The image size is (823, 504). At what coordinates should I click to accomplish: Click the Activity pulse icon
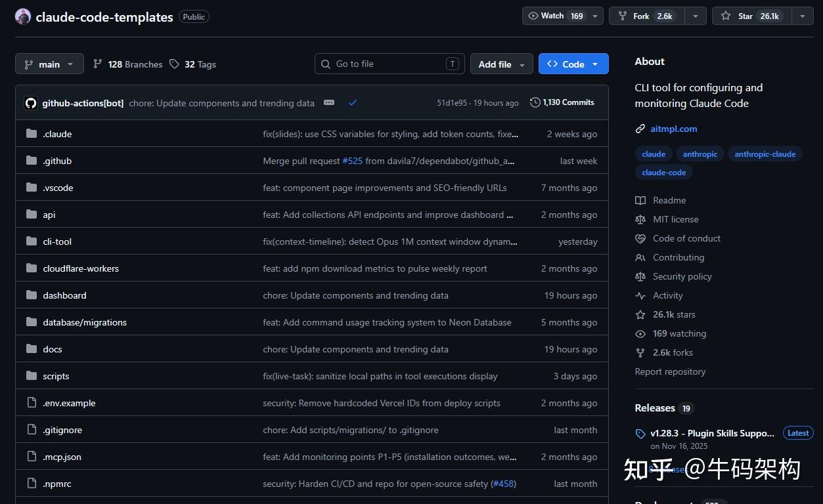point(640,296)
